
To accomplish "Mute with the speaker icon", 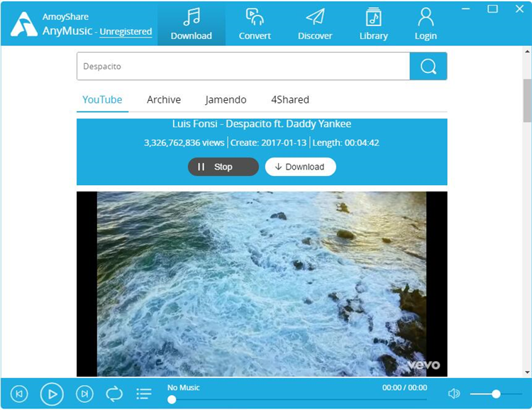I will pyautogui.click(x=454, y=394).
